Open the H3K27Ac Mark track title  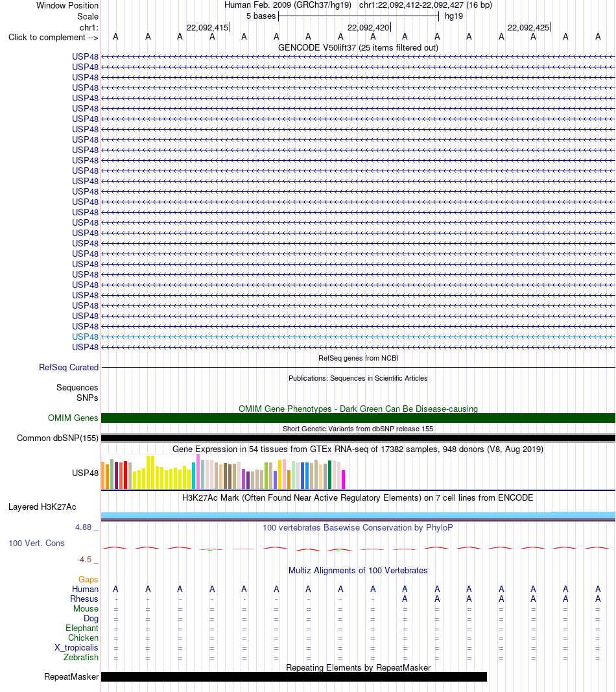point(358,498)
